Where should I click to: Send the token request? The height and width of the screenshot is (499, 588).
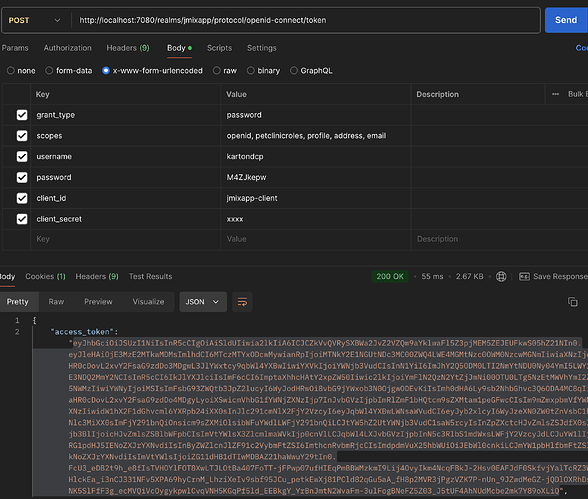[566, 20]
